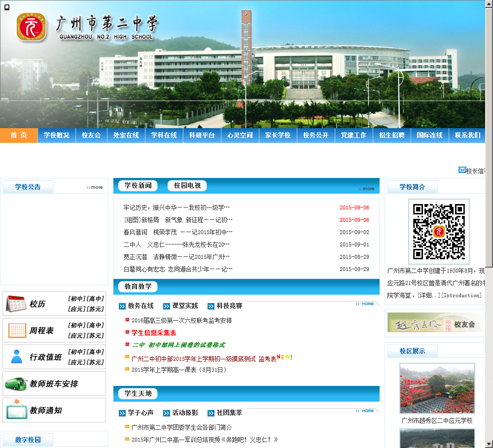This screenshot has width=493, height=448.
Task: Click the arrow icon beside 科技竞赛
Action: pyautogui.click(x=211, y=306)
